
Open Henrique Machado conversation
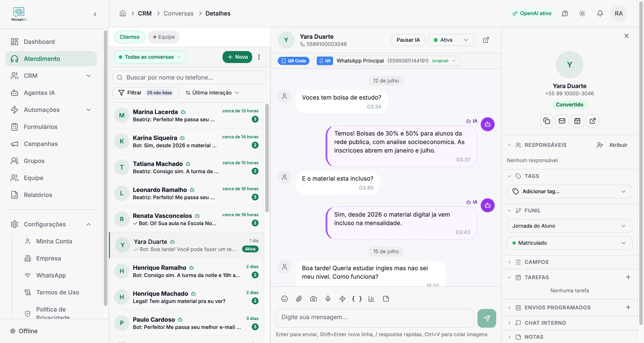pyautogui.click(x=187, y=297)
